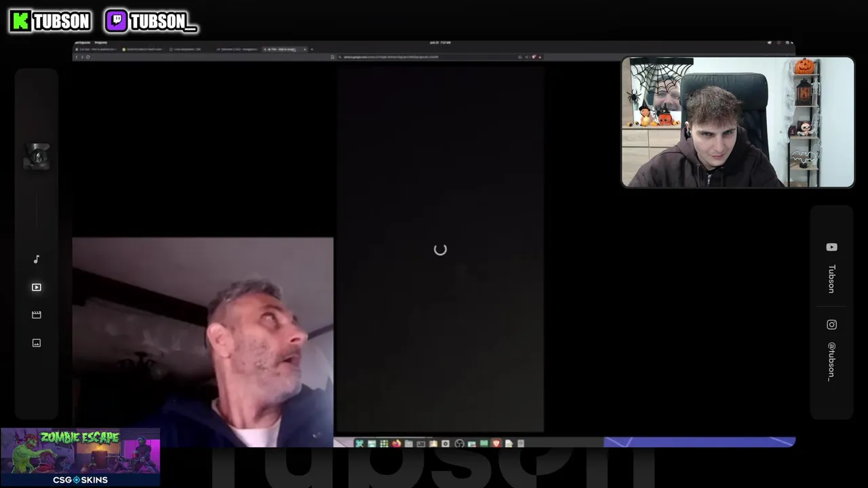Open the YouTube icon above vertical Tubson label
This screenshot has height=488, width=868.
coord(831,247)
